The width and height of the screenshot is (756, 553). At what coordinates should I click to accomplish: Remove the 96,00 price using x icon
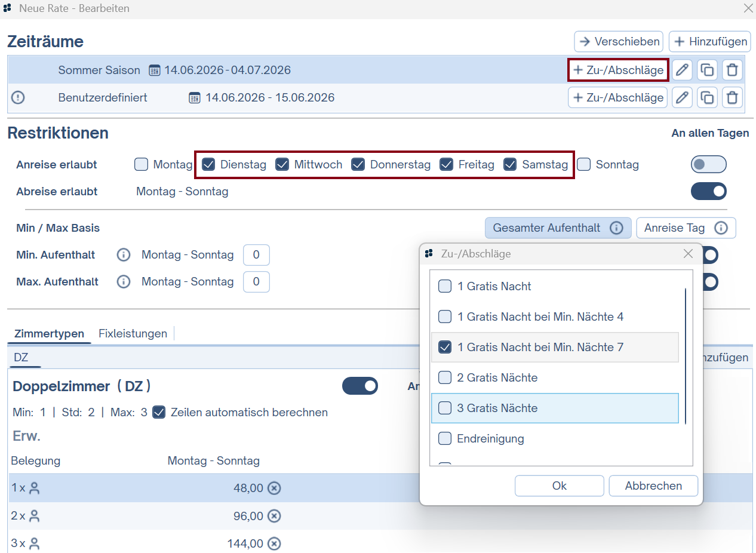tap(273, 516)
